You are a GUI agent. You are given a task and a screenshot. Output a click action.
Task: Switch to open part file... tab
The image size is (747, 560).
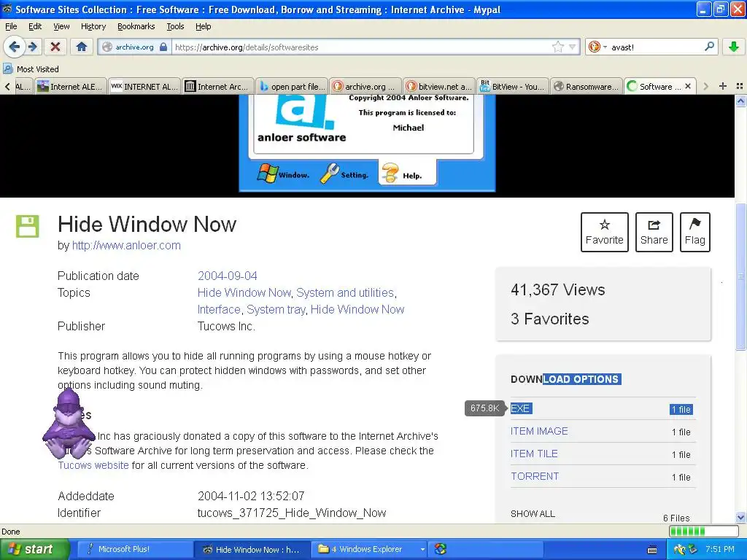(292, 86)
